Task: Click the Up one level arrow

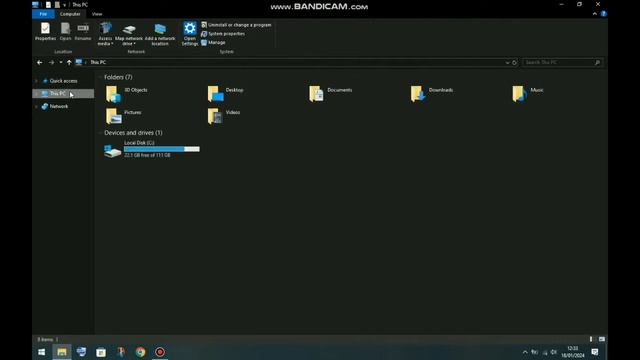Action: pyautogui.click(x=69, y=62)
